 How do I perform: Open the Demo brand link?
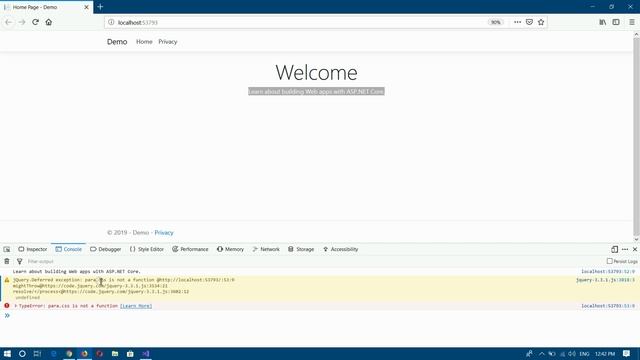point(117,42)
